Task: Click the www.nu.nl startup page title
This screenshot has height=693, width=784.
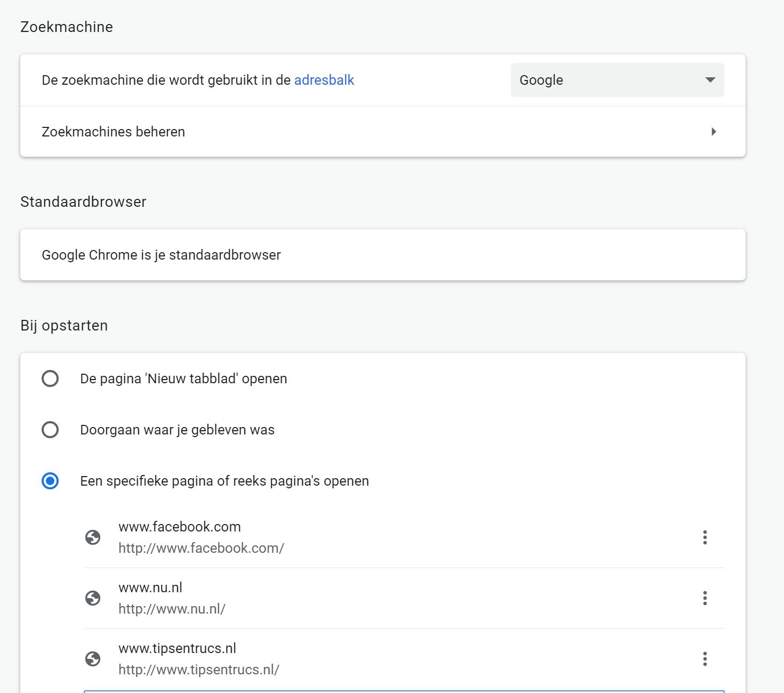Action: (150, 587)
